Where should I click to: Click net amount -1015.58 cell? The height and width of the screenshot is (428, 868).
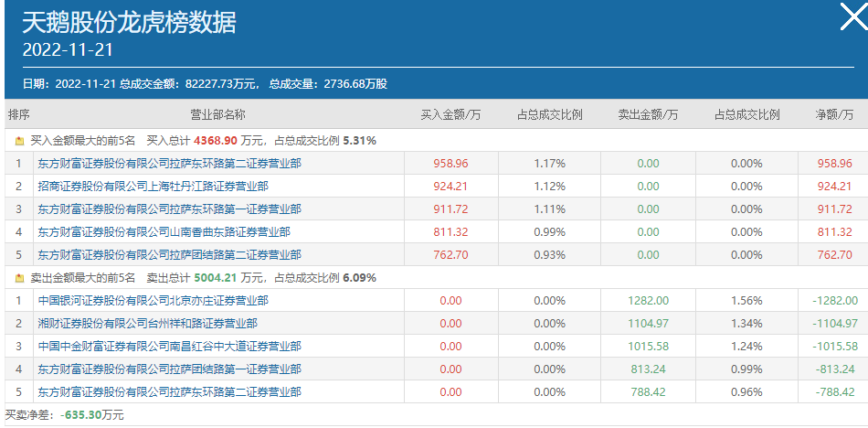835,347
